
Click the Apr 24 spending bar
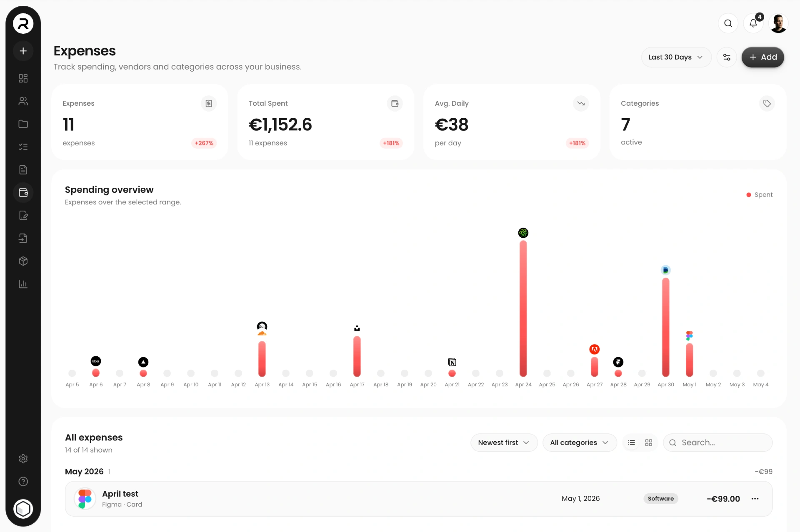coord(523,308)
